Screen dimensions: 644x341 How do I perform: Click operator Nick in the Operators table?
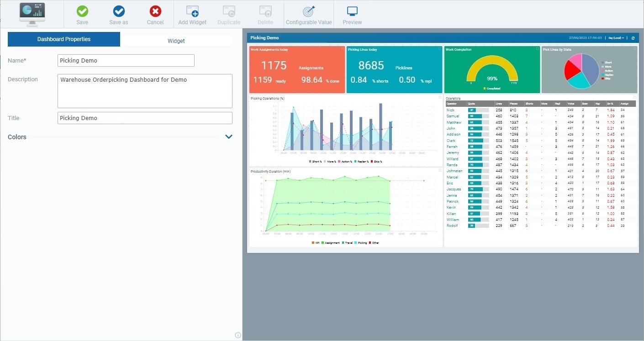[x=450, y=110]
